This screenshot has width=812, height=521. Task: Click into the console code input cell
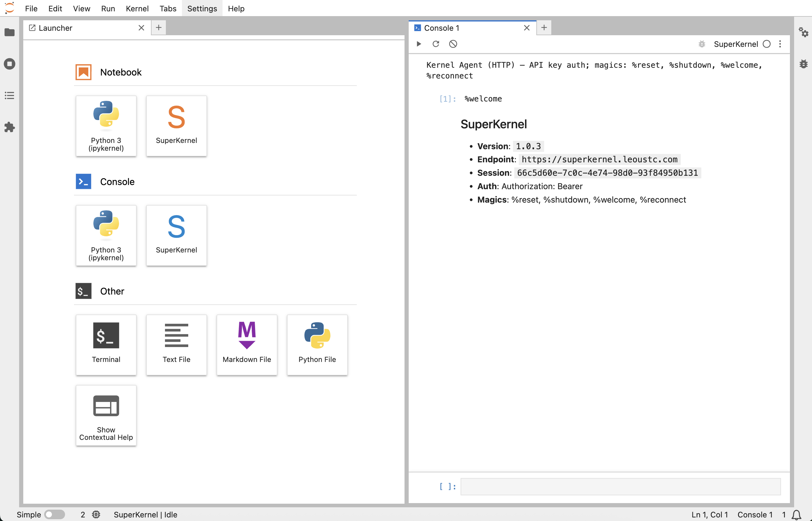tap(620, 486)
